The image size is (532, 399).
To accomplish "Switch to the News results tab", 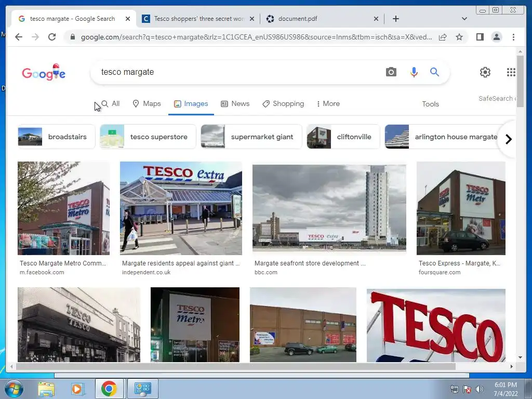I will point(235,103).
